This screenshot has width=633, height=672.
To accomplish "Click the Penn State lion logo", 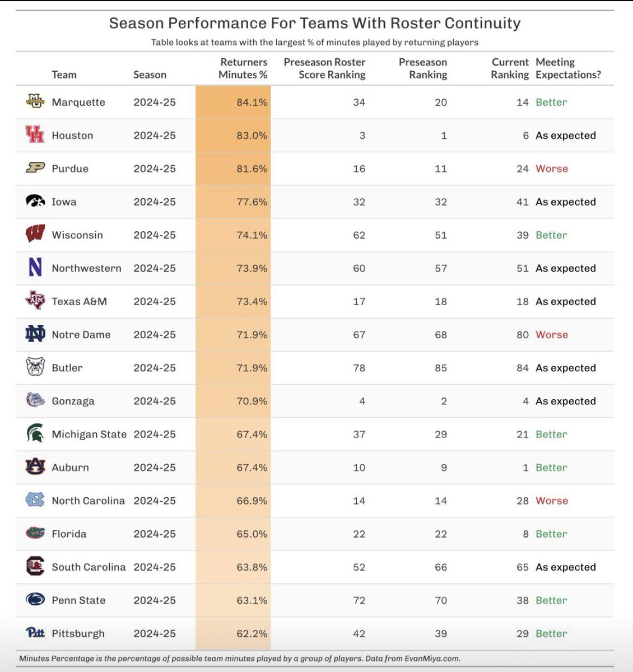I will (x=35, y=600).
